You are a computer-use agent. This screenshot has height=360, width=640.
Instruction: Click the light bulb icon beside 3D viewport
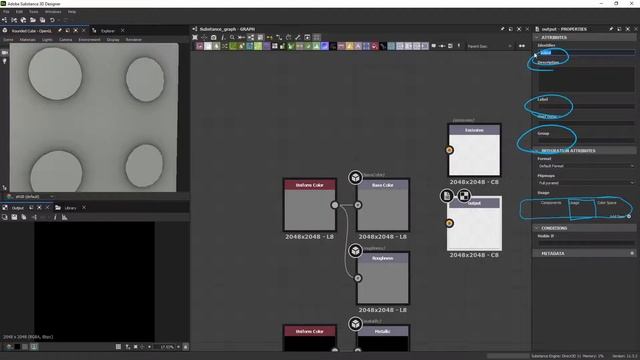click(x=4, y=61)
